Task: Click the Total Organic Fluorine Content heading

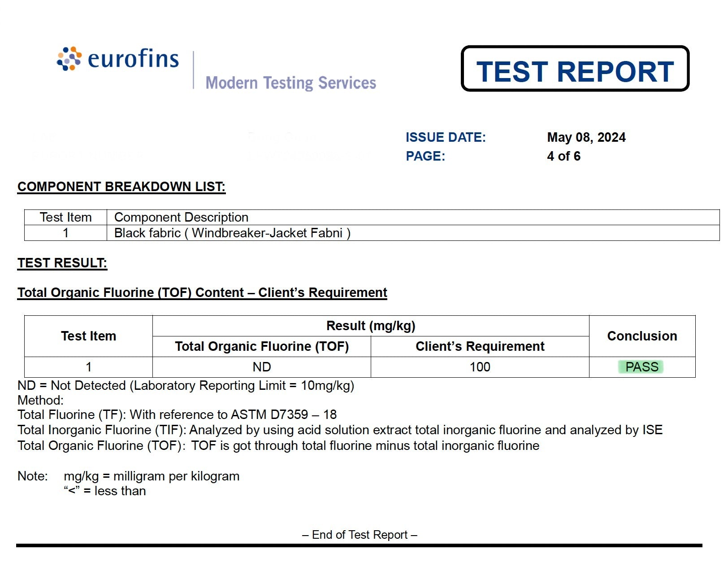Action: (202, 292)
